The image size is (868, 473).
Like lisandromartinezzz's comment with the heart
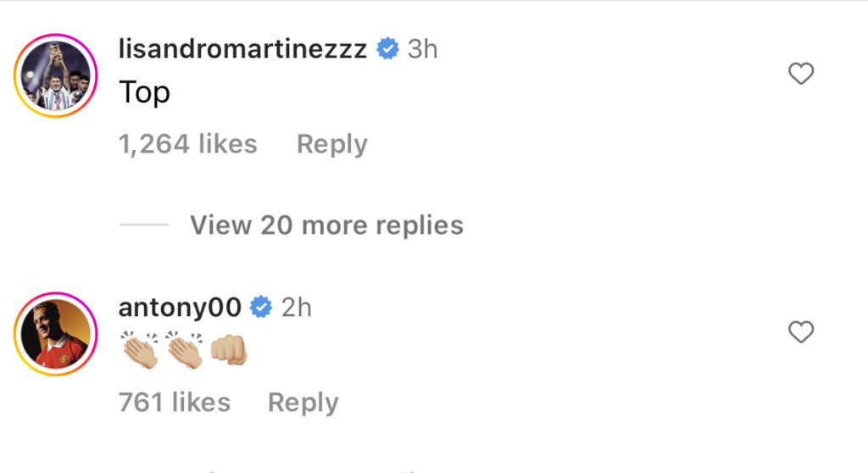801,74
